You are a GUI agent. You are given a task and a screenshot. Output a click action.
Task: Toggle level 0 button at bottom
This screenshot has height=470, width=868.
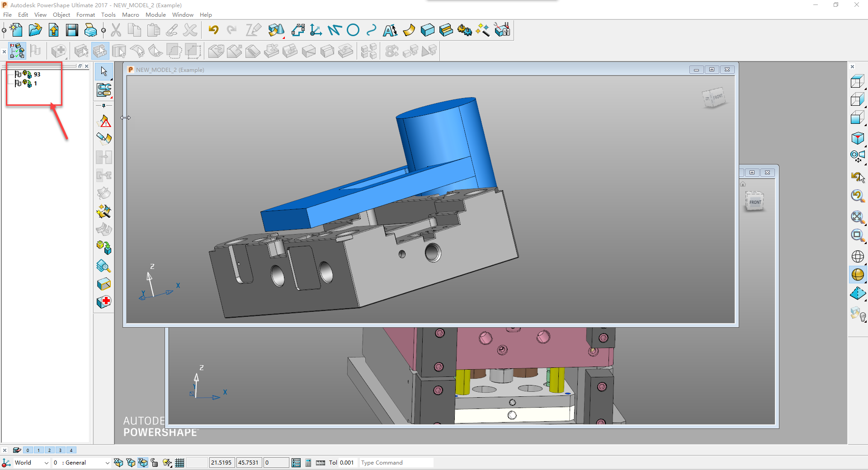click(x=28, y=450)
